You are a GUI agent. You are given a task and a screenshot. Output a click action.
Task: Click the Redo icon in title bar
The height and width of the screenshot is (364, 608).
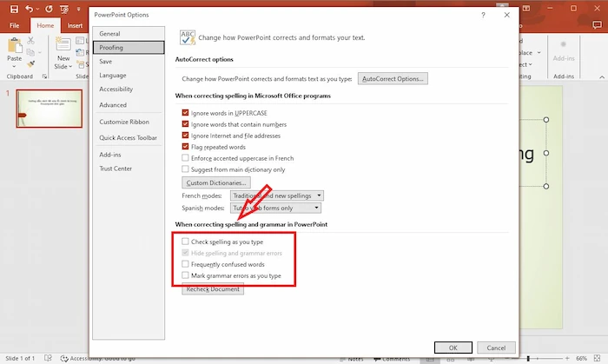click(x=49, y=9)
